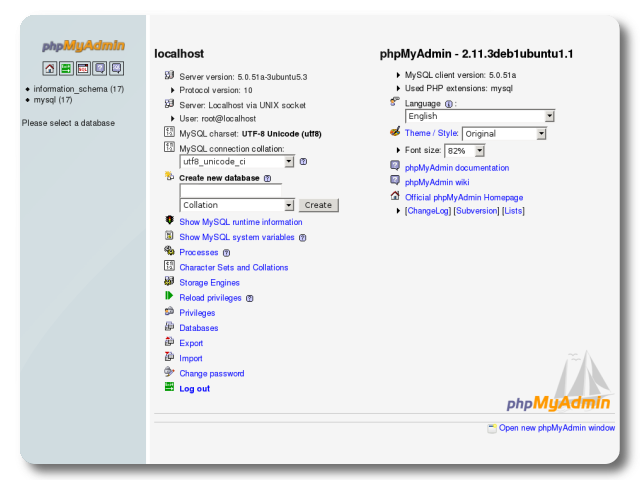Click the green Log out icon in the sidebar toolbar
The height and width of the screenshot is (480, 640).
(66, 68)
